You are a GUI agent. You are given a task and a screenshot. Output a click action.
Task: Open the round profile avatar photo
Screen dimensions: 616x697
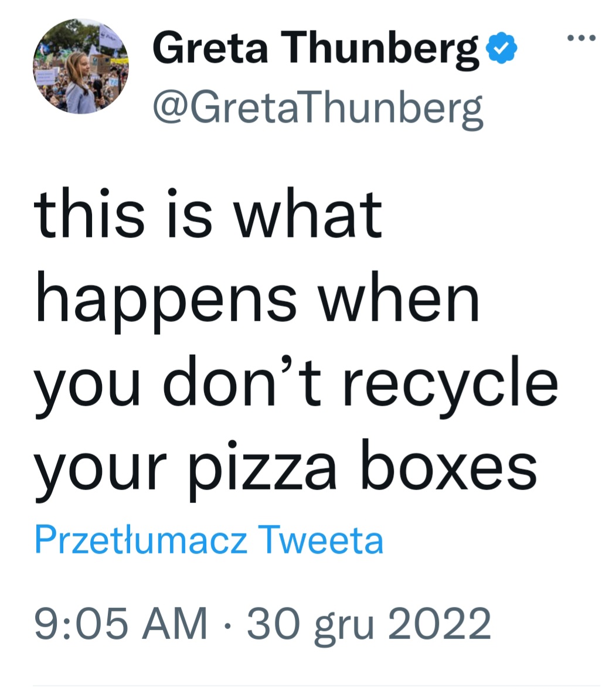tap(80, 66)
